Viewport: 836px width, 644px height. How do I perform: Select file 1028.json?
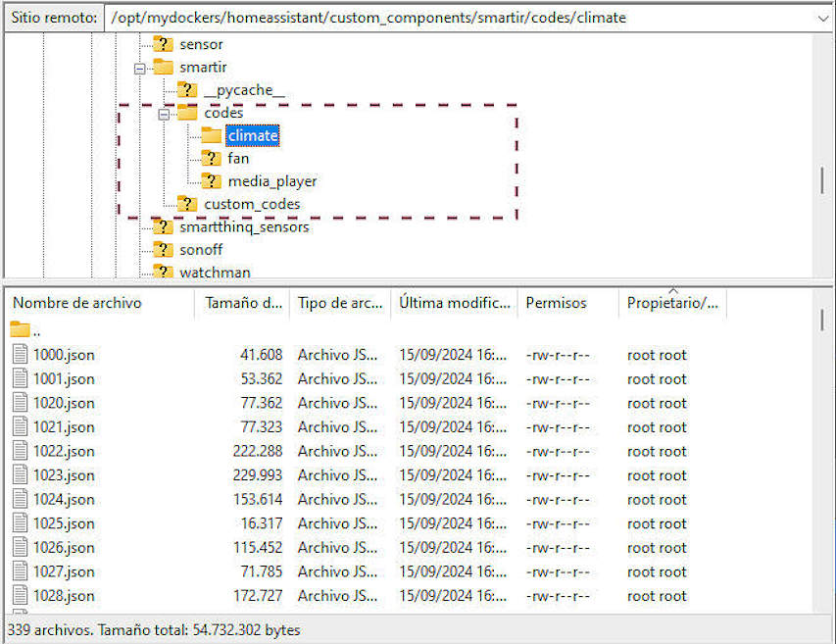(64, 596)
